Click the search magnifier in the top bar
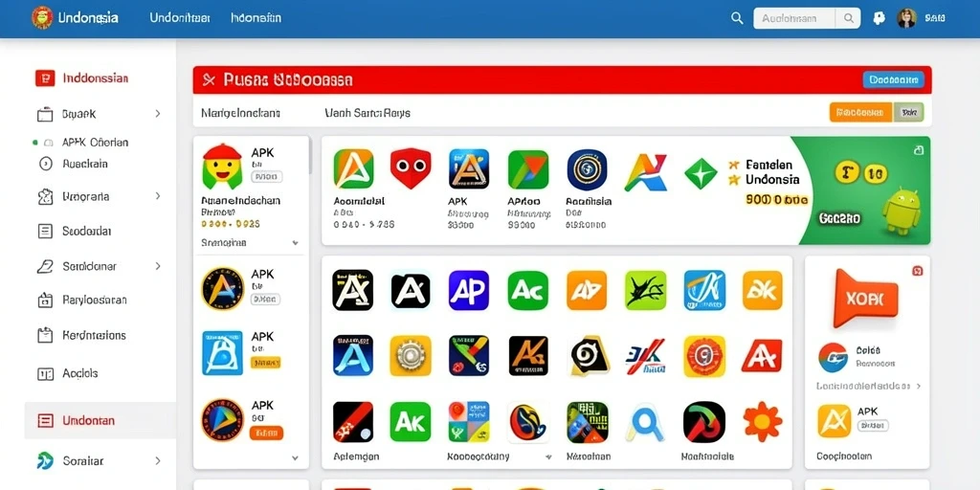980x490 pixels. coord(738,18)
